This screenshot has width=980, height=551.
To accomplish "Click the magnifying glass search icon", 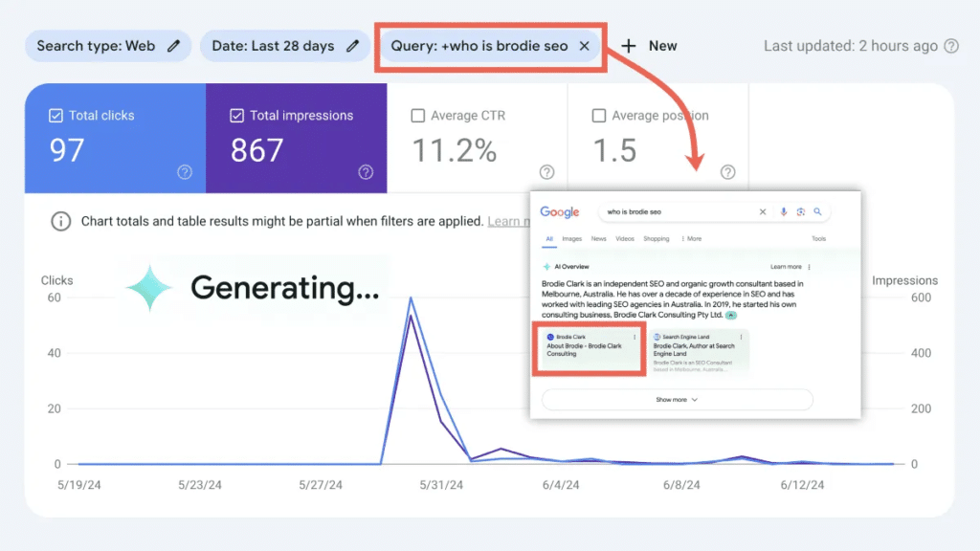I will tap(818, 211).
